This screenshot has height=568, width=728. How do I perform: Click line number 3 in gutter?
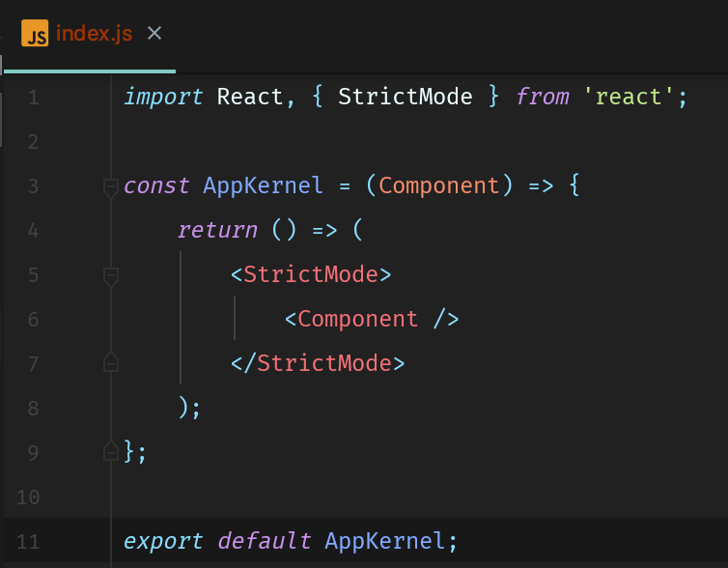[33, 186]
